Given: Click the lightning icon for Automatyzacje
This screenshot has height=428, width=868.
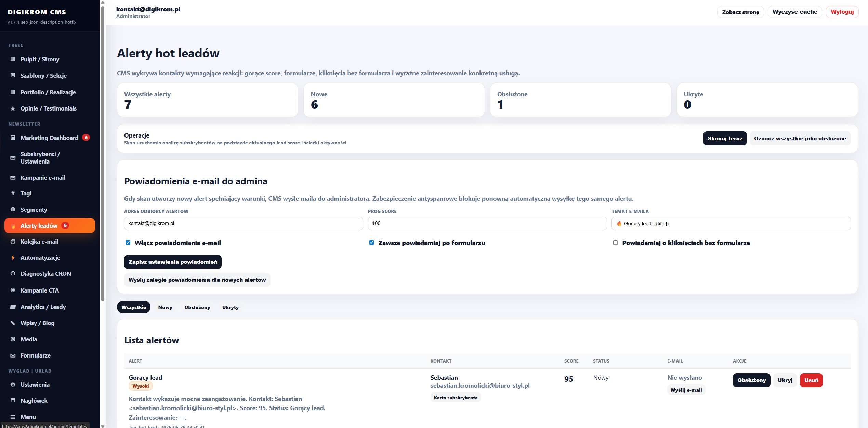Looking at the screenshot, I should (13, 258).
